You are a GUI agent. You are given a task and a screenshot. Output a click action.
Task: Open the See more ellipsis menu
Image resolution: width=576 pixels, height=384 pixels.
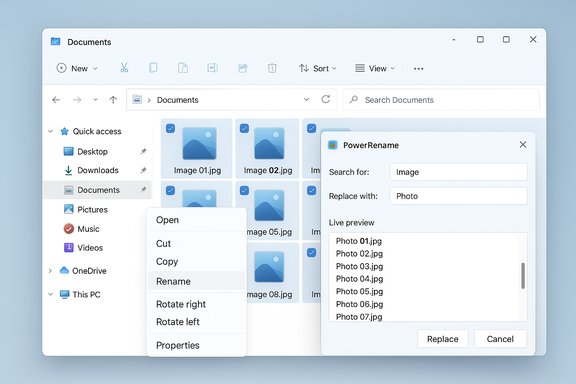point(418,69)
